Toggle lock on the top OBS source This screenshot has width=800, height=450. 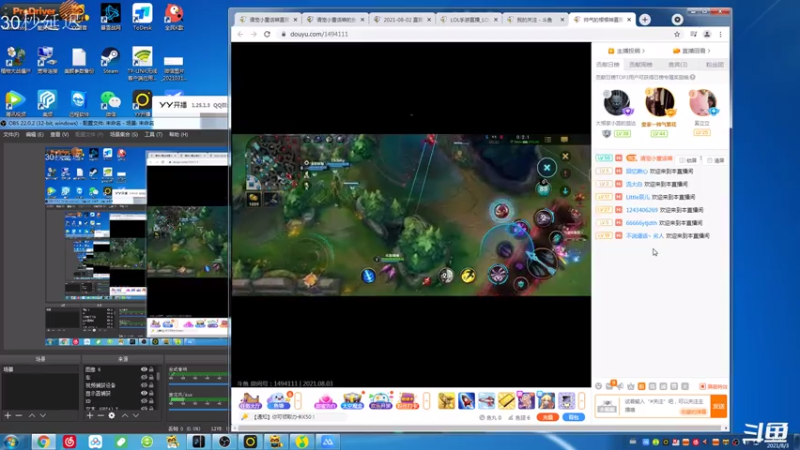pyautogui.click(x=151, y=369)
